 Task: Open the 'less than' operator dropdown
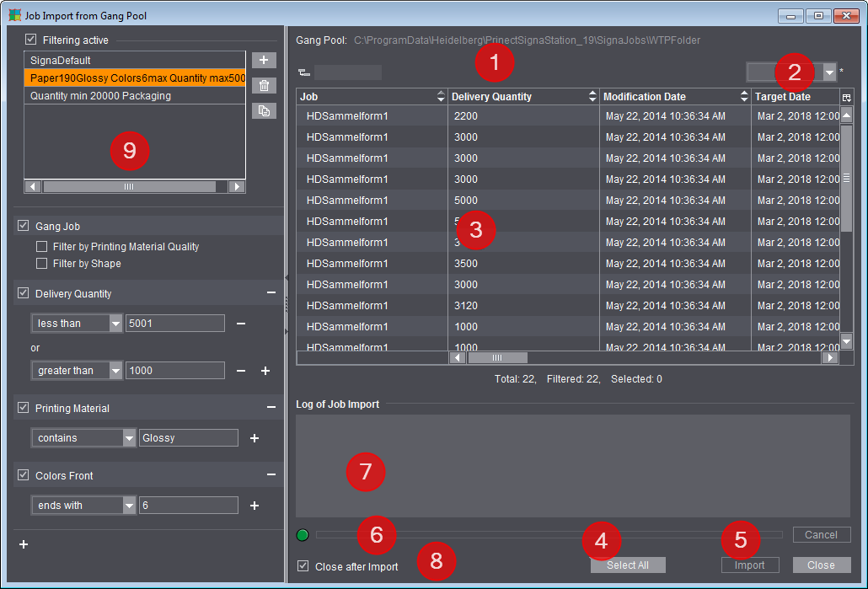(x=115, y=324)
